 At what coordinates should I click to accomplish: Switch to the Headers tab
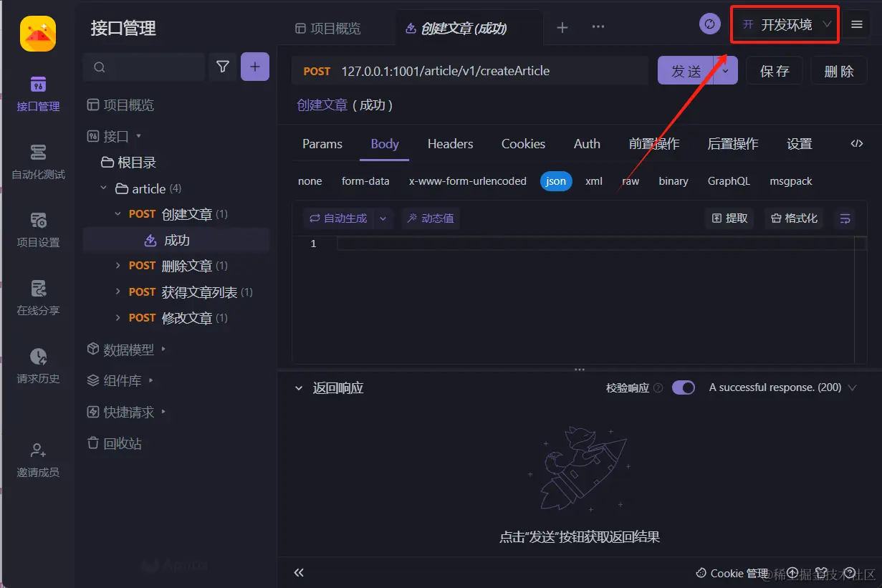450,144
